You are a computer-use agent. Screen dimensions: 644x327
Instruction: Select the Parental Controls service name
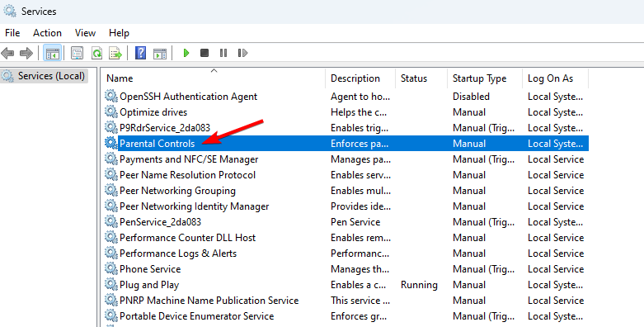157,143
